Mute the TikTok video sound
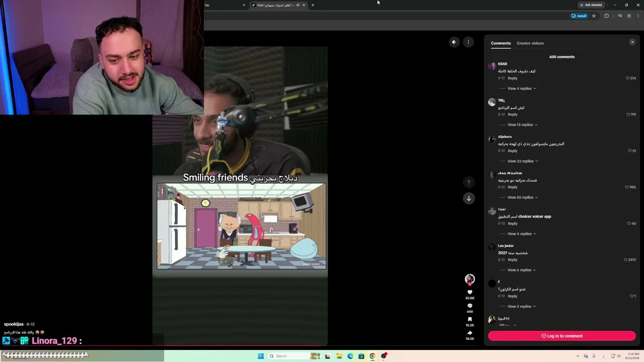This screenshot has width=644, height=362. click(454, 42)
